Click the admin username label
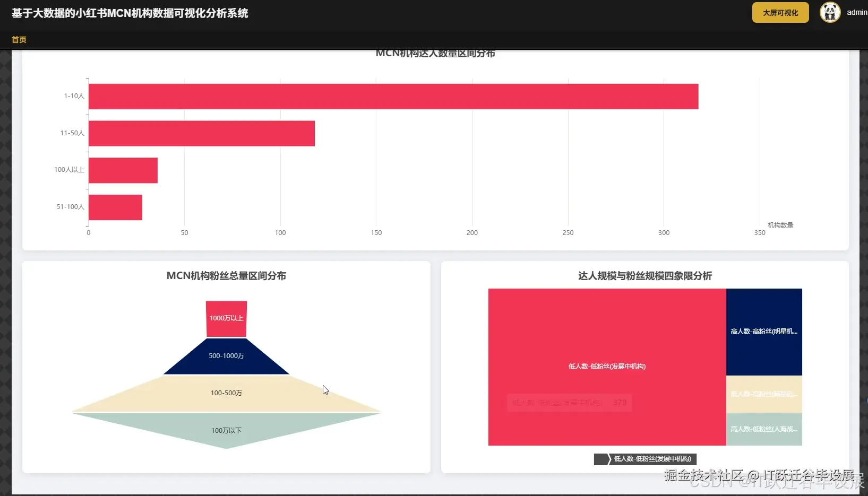Image resolution: width=868 pixels, height=496 pixels. coord(857,12)
